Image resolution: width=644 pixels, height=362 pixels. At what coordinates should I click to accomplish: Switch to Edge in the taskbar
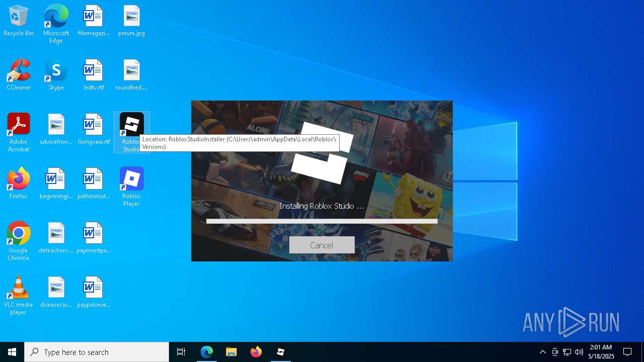(207, 352)
